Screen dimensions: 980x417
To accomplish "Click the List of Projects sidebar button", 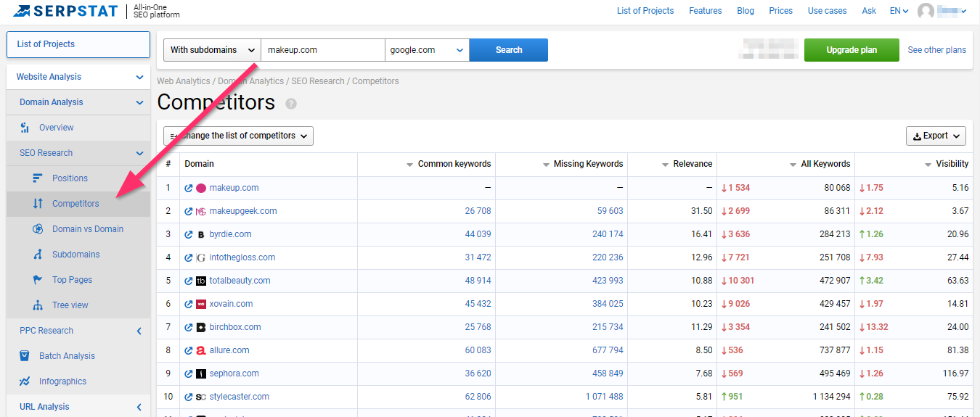I will click(78, 44).
